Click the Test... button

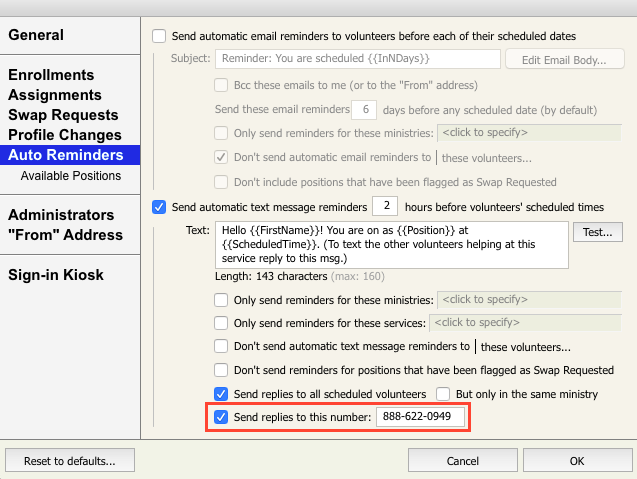coord(597,232)
